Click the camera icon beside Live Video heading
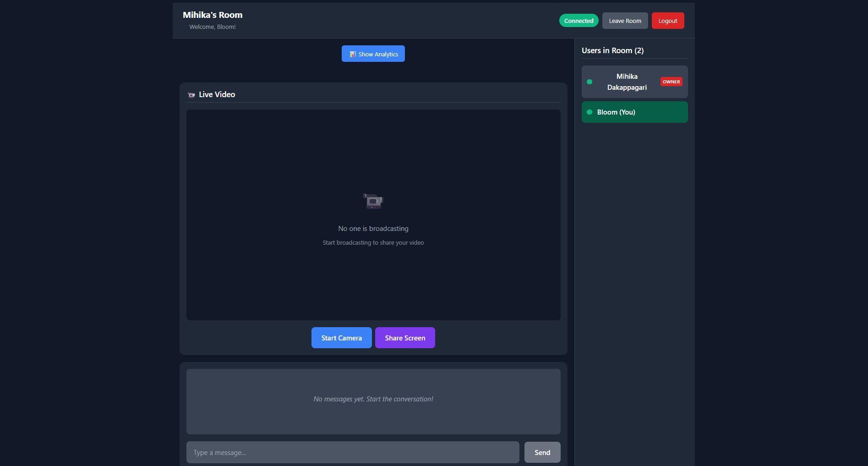Image resolution: width=868 pixels, height=466 pixels. click(191, 95)
